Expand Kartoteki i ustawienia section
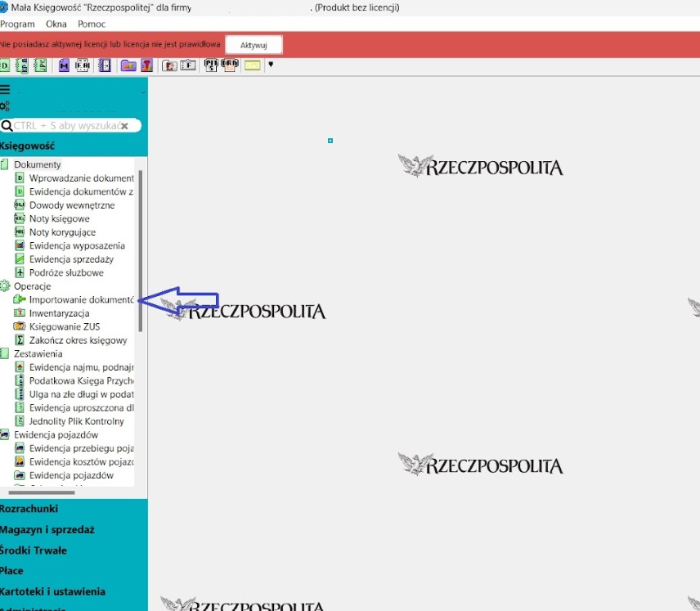Viewport: 700px width, 611px height. 52,592
